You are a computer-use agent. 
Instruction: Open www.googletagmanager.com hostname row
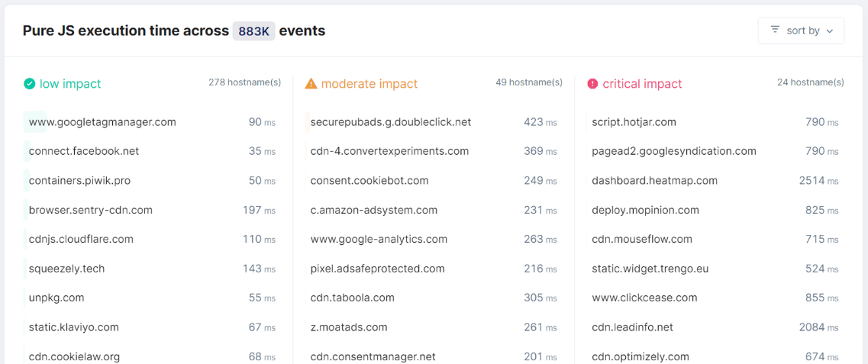point(102,122)
